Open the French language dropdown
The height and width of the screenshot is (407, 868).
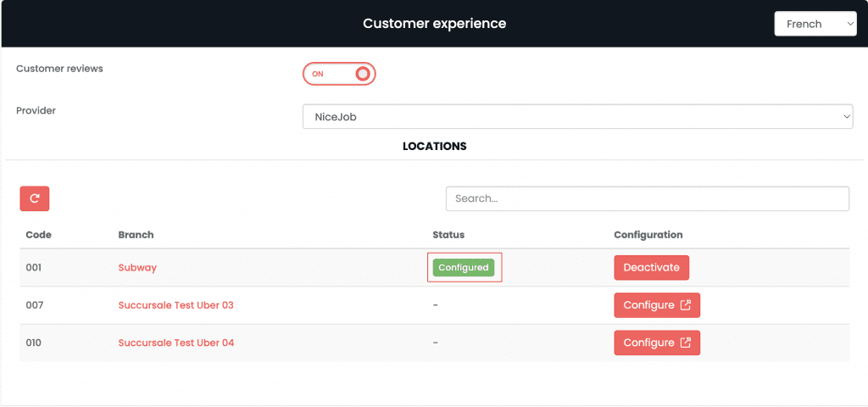[815, 24]
